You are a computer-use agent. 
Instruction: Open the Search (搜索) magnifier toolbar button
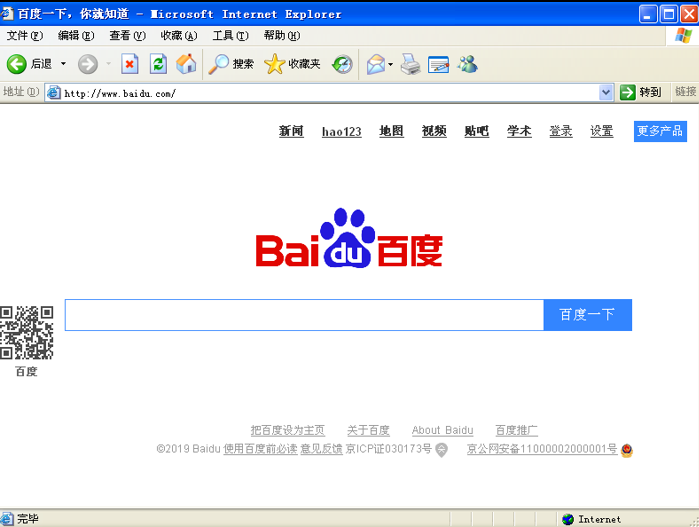click(231, 64)
